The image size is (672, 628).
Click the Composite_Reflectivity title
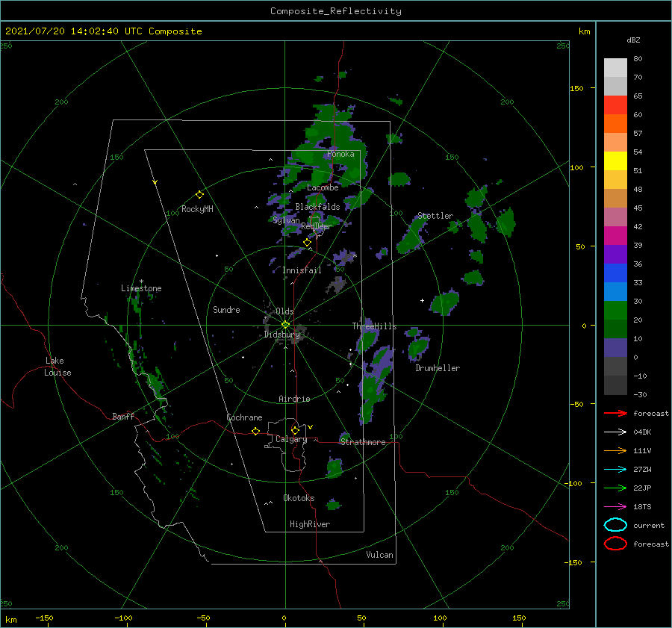coord(336,11)
